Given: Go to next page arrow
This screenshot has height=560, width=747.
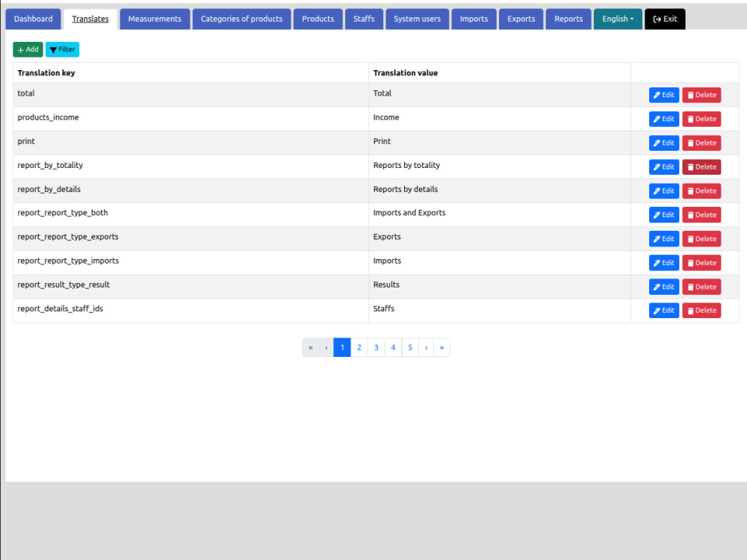Looking at the screenshot, I should 427,348.
